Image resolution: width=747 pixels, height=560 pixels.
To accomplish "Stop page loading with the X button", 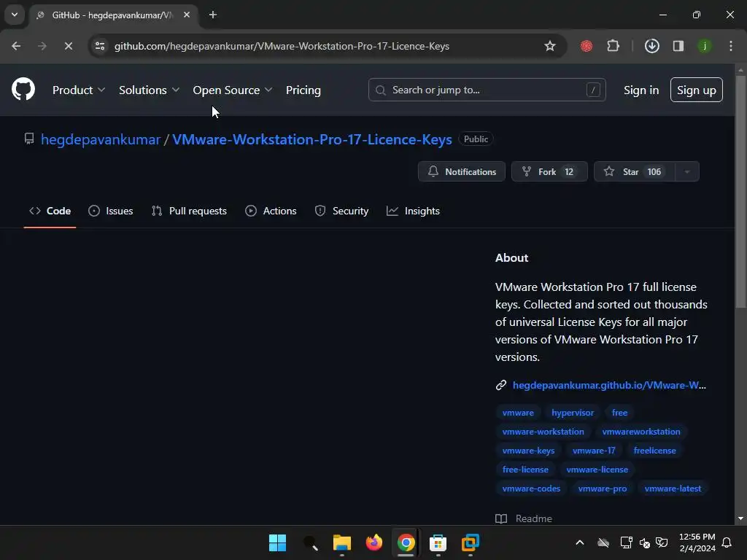I will coord(68,46).
